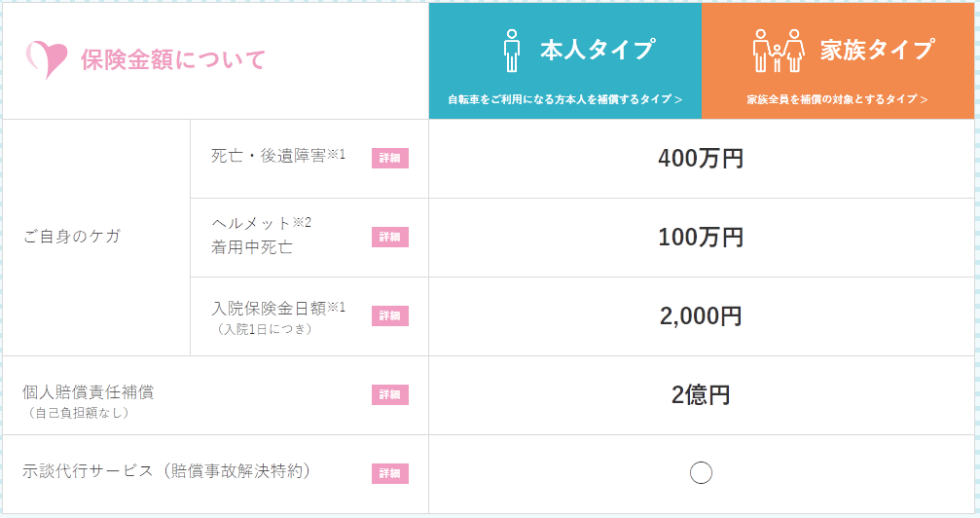Screen dimensions: 980x518
Task: Click the family figures icon in 家族タイプ
Action: [x=778, y=51]
